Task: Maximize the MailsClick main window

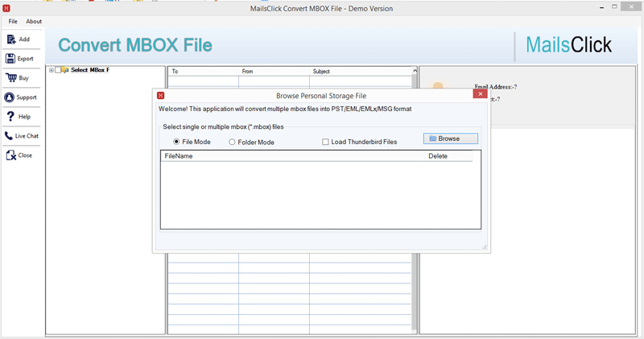Action: [x=614, y=6]
